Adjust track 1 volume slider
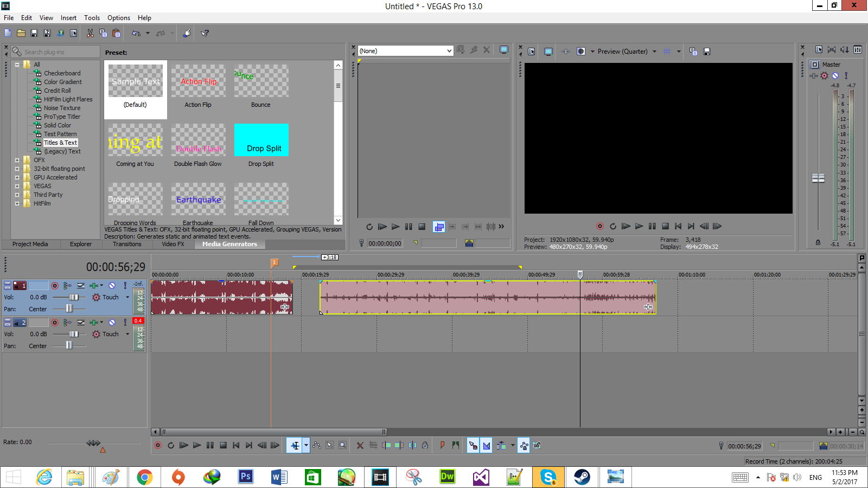 pos(74,297)
